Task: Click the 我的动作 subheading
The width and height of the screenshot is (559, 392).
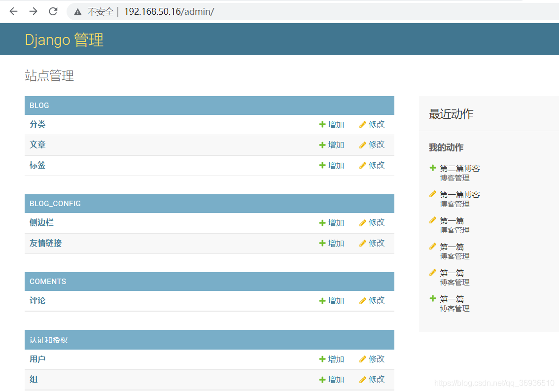Action: pos(446,147)
